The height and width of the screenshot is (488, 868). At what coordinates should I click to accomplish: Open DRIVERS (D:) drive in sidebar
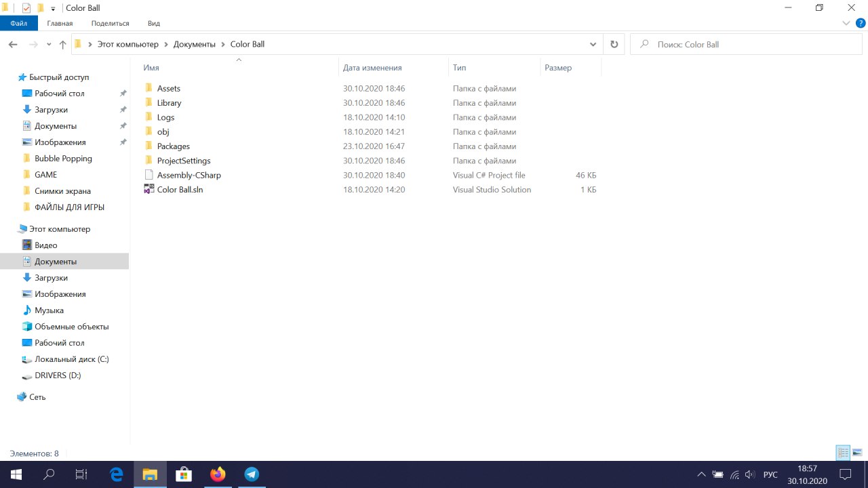58,375
